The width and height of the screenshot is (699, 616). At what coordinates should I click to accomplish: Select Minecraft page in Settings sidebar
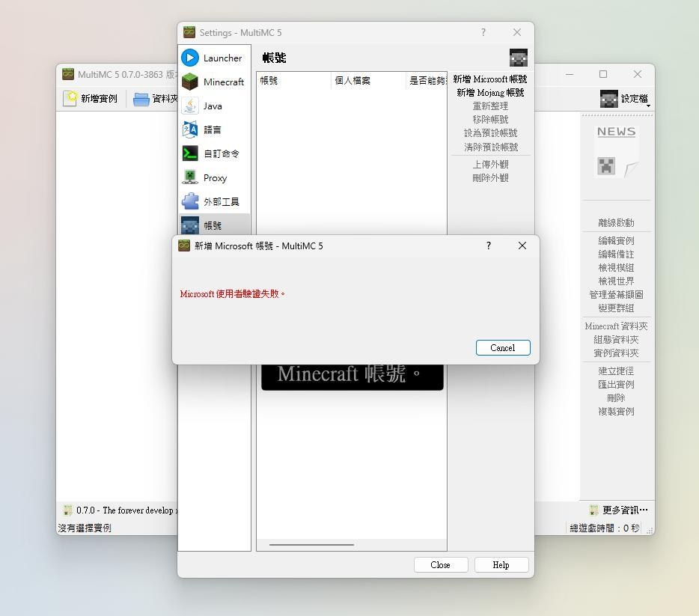point(215,82)
